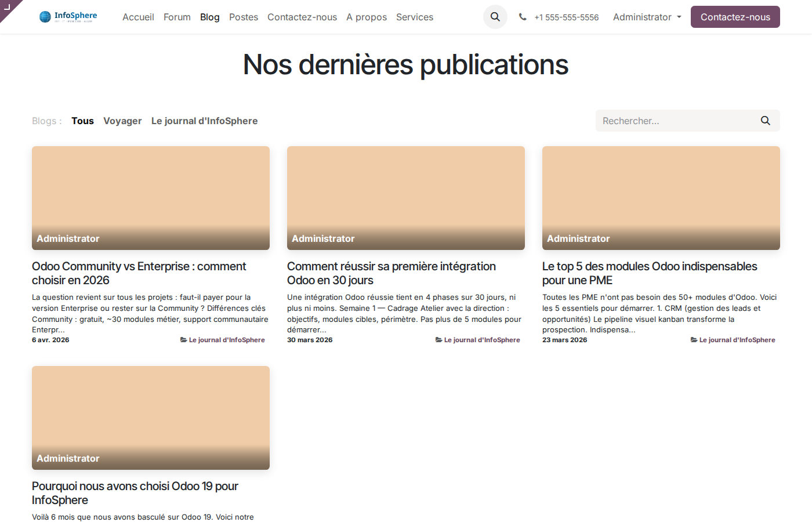The height and width of the screenshot is (522, 812).
Task: Open the Services page from the navbar
Action: click(415, 17)
